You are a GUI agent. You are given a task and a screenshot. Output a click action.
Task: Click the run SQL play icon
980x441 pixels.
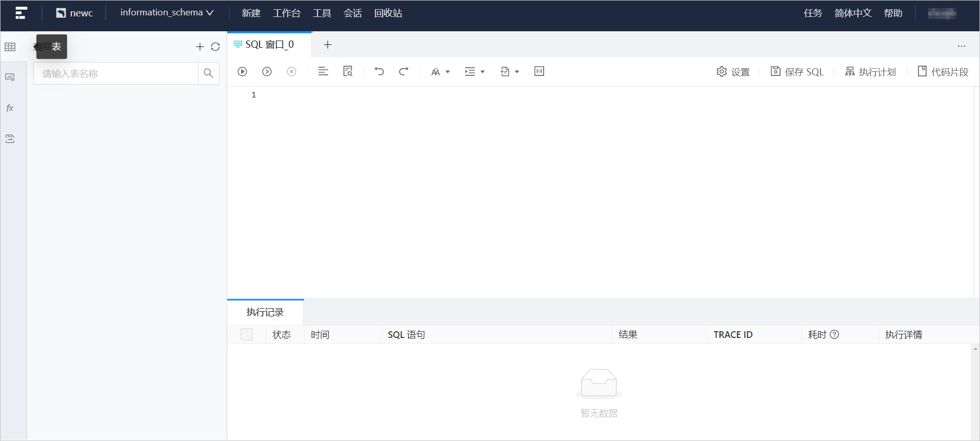pyautogui.click(x=243, y=72)
